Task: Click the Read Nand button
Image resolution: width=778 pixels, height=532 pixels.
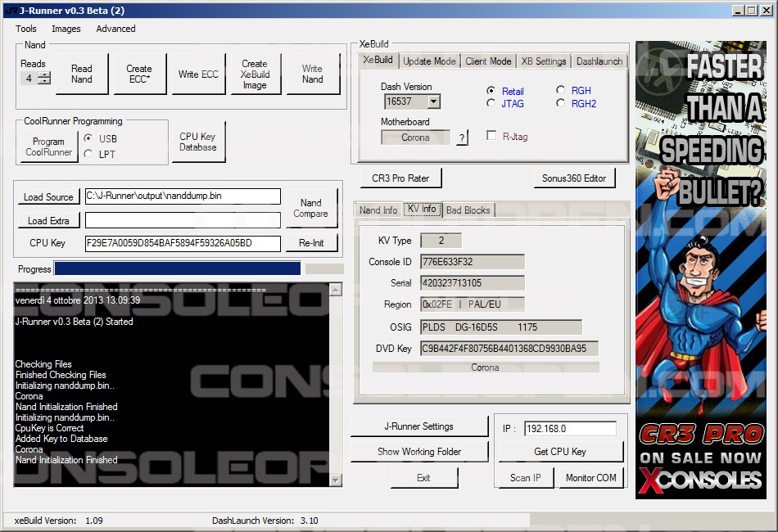Action: [x=82, y=74]
